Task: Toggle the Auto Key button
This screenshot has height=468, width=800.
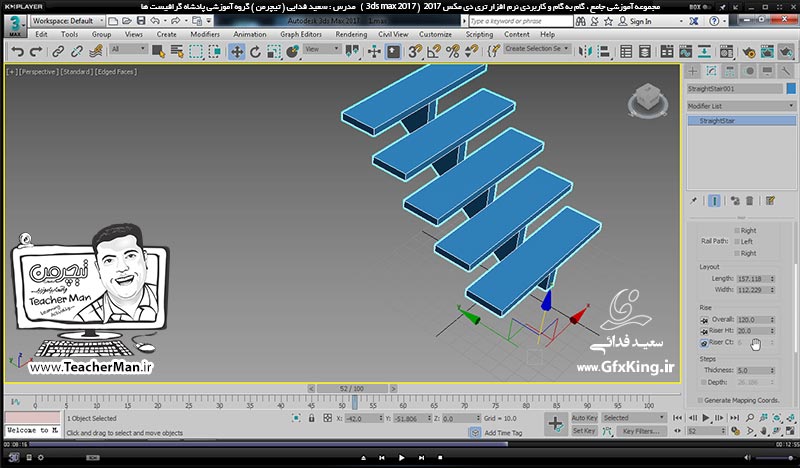Action: [x=584, y=417]
